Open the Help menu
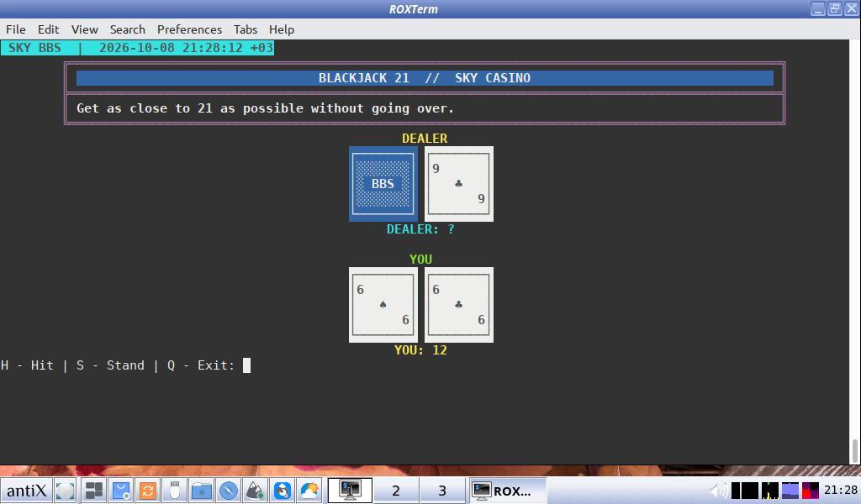 pyautogui.click(x=282, y=29)
